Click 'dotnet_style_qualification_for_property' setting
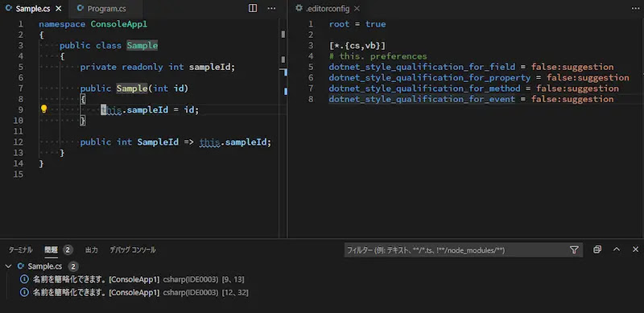 click(x=430, y=77)
